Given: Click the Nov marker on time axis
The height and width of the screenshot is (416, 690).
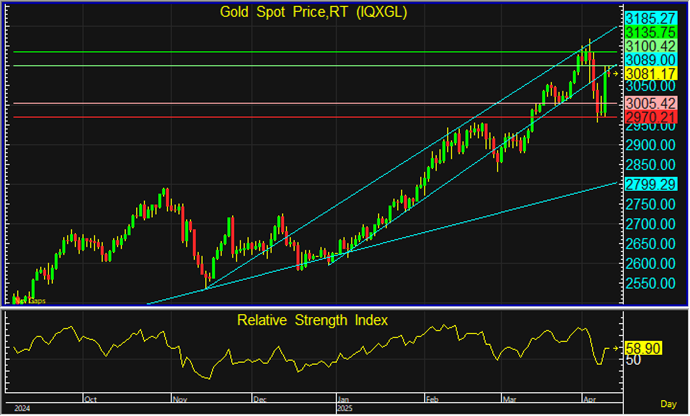Looking at the screenshot, I should (180, 399).
